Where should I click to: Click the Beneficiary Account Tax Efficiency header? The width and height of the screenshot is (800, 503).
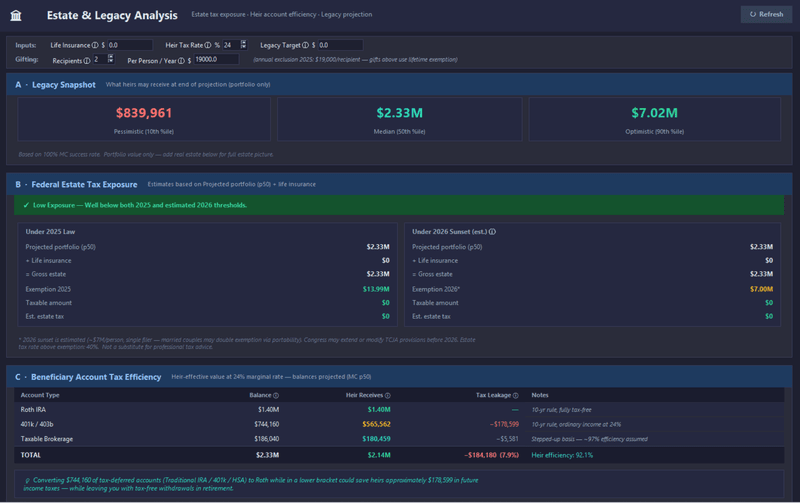point(399,376)
